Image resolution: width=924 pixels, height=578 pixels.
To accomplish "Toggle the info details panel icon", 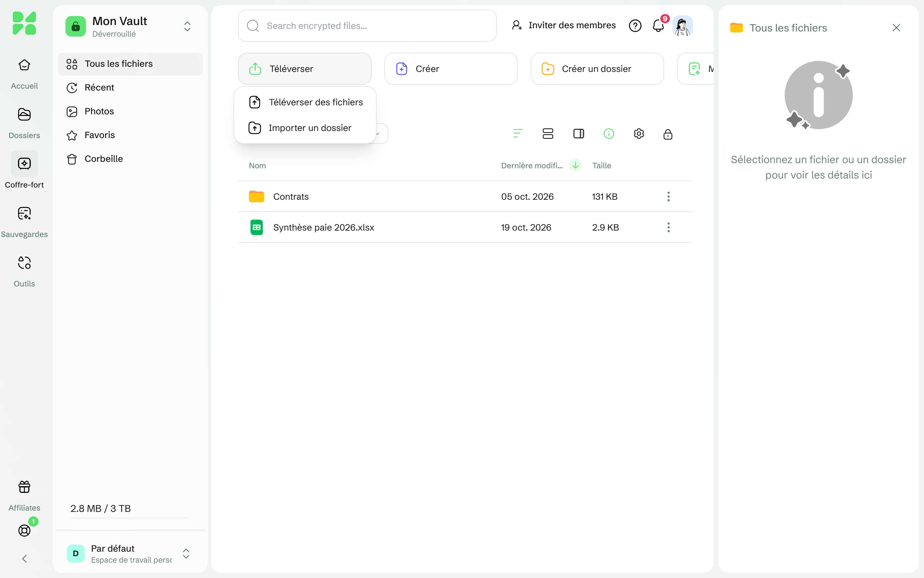I will coord(609,133).
